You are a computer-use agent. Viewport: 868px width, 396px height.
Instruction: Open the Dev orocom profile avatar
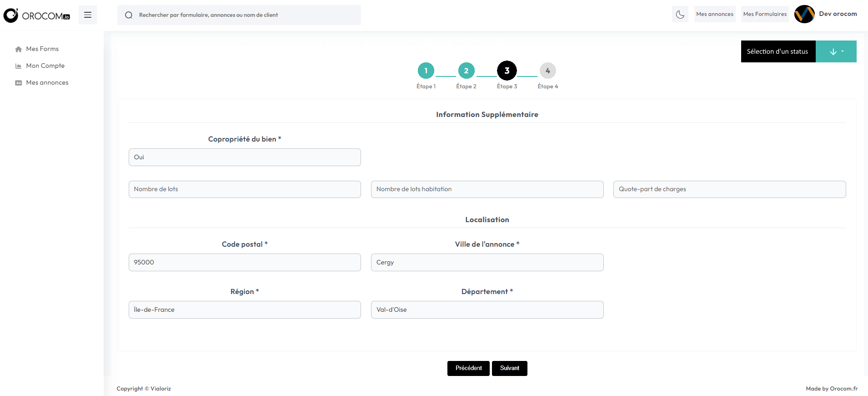(x=804, y=14)
